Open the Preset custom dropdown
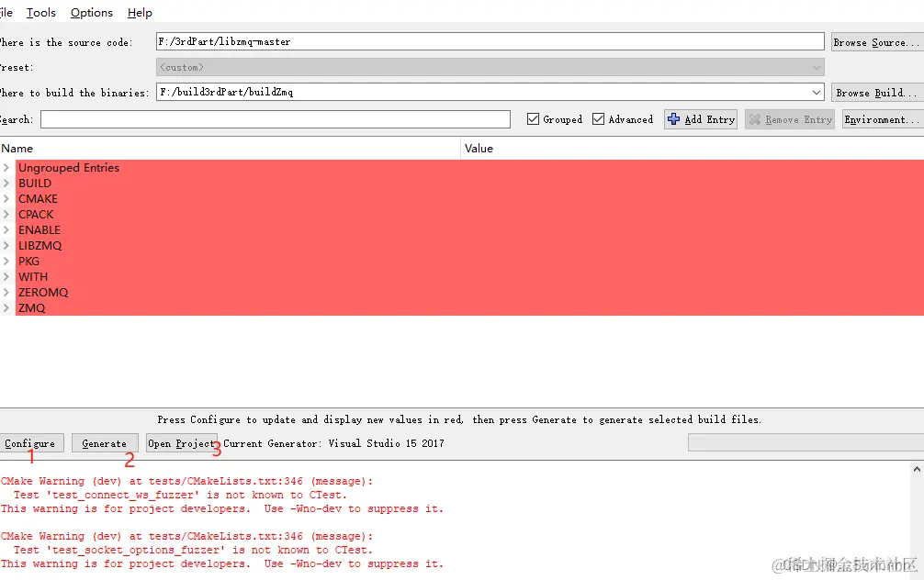Viewport: 924px width, 580px height. pyautogui.click(x=490, y=67)
